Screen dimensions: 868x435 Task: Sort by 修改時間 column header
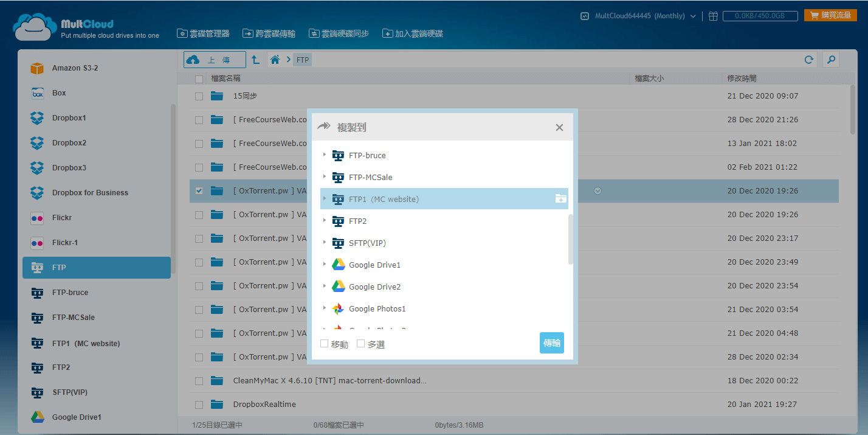coord(742,78)
